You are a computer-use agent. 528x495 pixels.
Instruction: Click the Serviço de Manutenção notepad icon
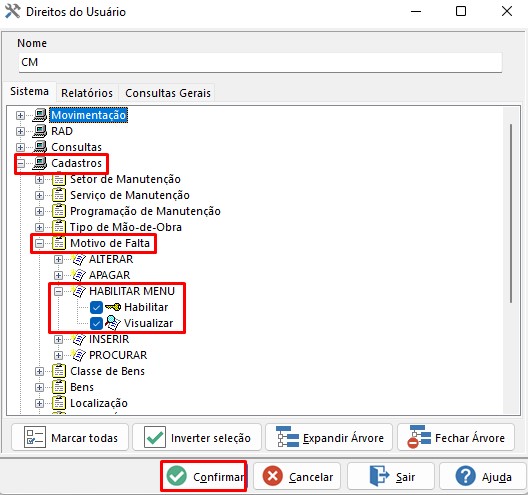coord(59,195)
